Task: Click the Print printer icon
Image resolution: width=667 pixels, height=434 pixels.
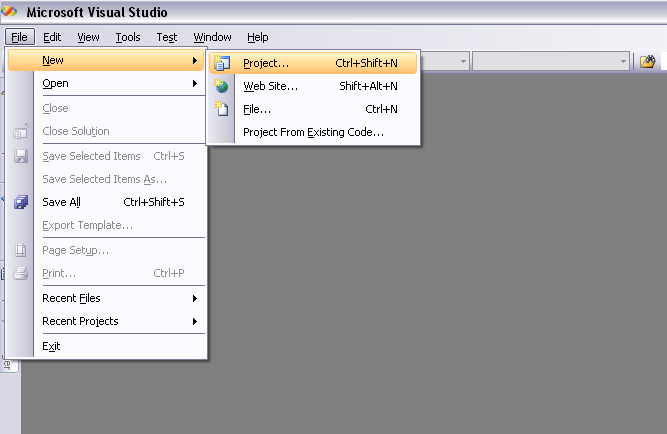Action: [20, 273]
